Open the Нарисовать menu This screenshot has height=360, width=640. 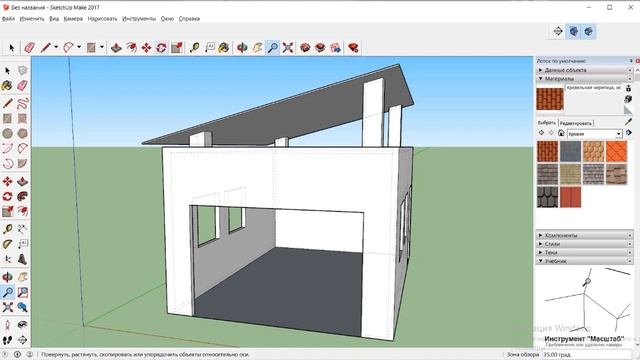102,19
